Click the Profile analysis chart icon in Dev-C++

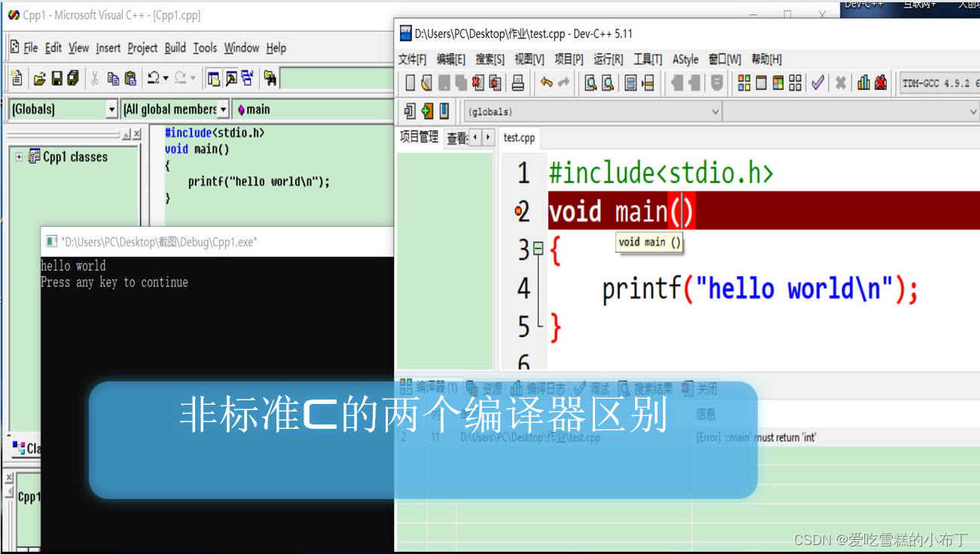863,83
